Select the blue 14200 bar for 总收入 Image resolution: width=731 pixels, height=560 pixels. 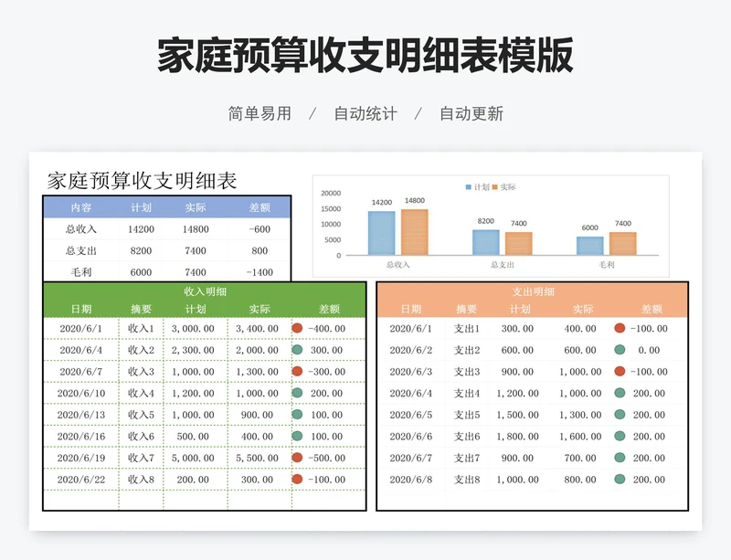(x=381, y=233)
